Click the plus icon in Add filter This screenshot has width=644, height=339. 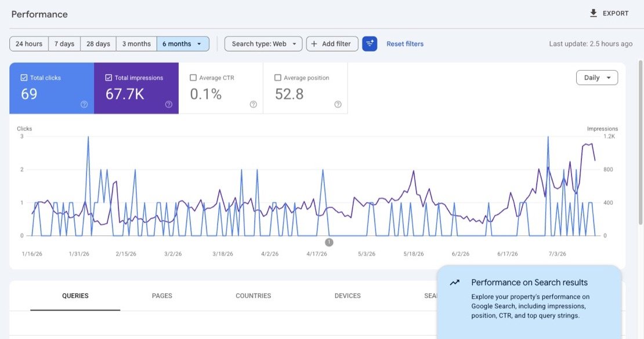(314, 44)
